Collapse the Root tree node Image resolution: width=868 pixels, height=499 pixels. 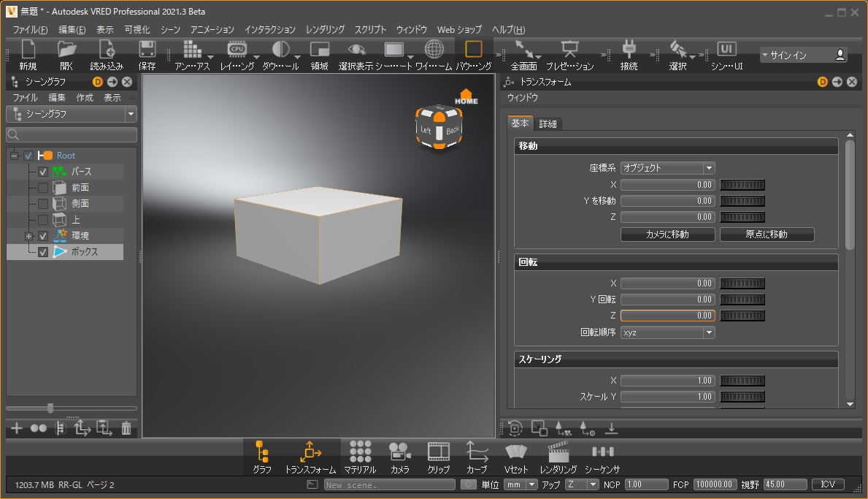tap(15, 156)
